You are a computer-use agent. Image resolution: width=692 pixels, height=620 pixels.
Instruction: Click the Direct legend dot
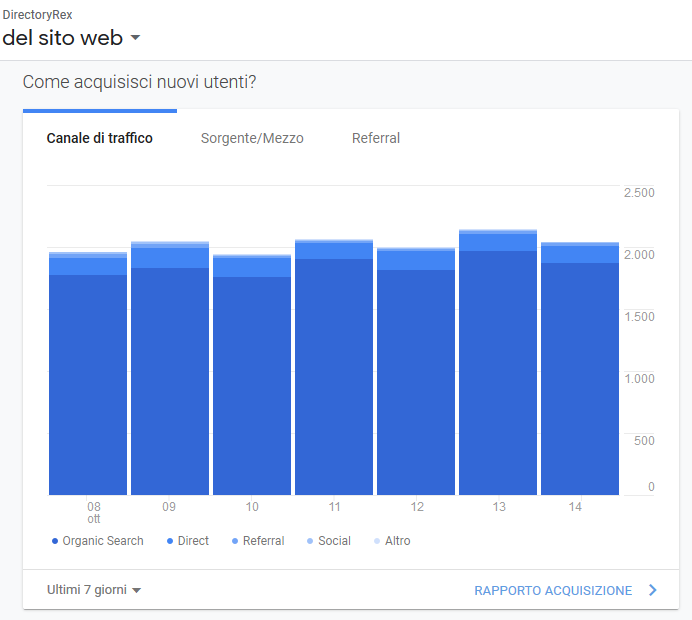pos(170,541)
